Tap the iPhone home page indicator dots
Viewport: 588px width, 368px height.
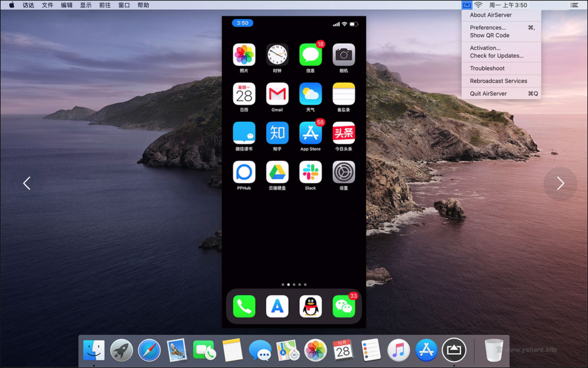[x=294, y=284]
